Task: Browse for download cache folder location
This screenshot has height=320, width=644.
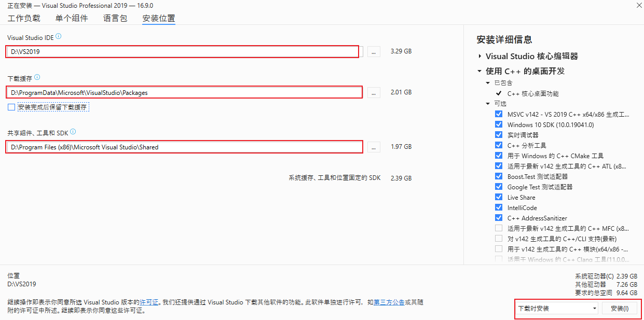Action: point(374,93)
